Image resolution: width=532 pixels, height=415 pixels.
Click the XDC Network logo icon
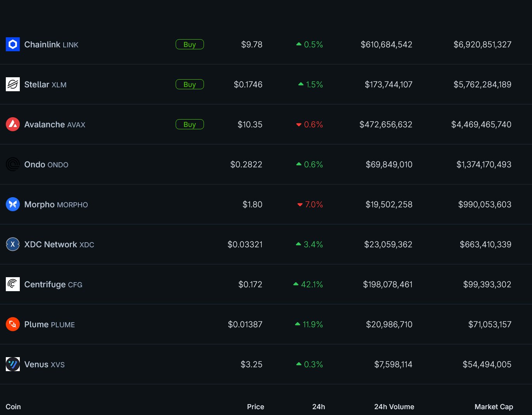[x=13, y=244]
